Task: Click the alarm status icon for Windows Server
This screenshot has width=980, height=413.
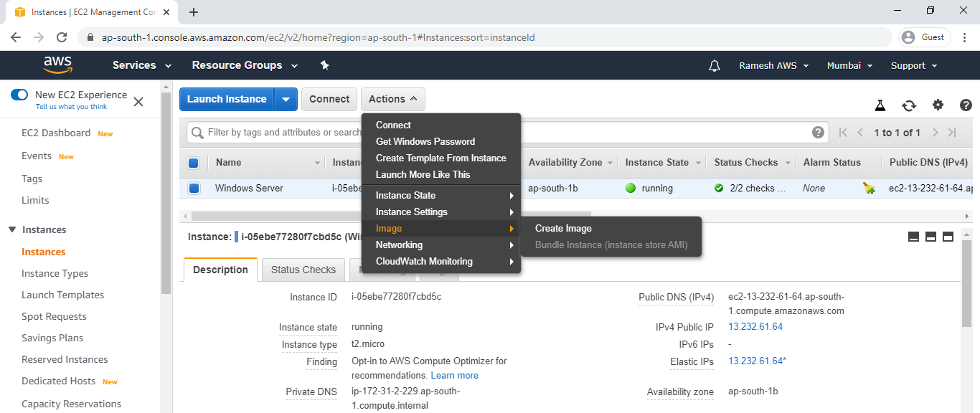Action: 869,189
